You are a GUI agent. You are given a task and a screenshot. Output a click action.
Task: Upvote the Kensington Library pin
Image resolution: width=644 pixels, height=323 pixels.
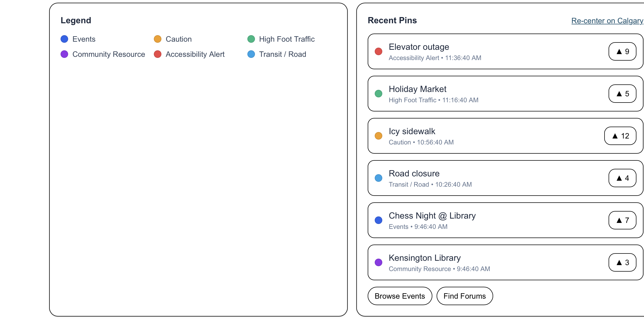pos(622,262)
